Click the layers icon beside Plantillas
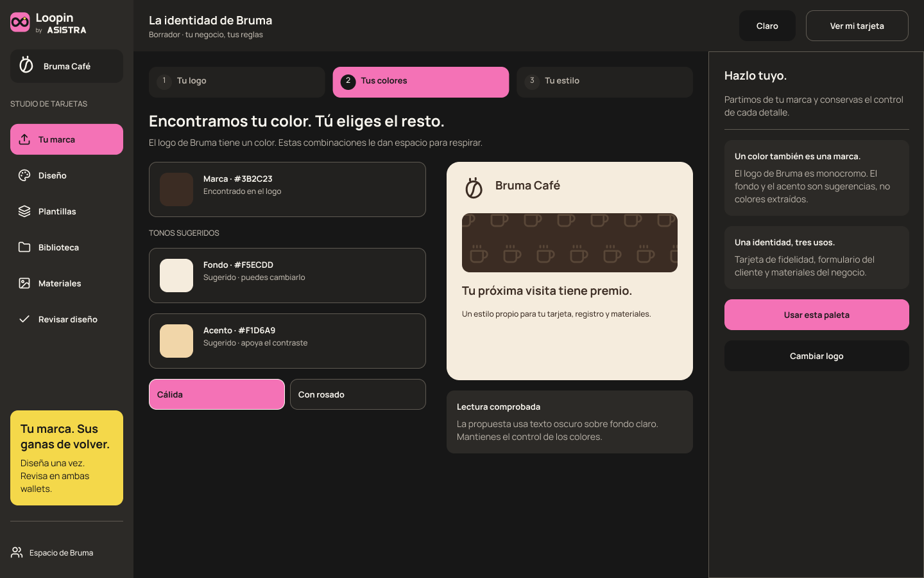Image resolution: width=924 pixels, height=578 pixels. (x=24, y=211)
